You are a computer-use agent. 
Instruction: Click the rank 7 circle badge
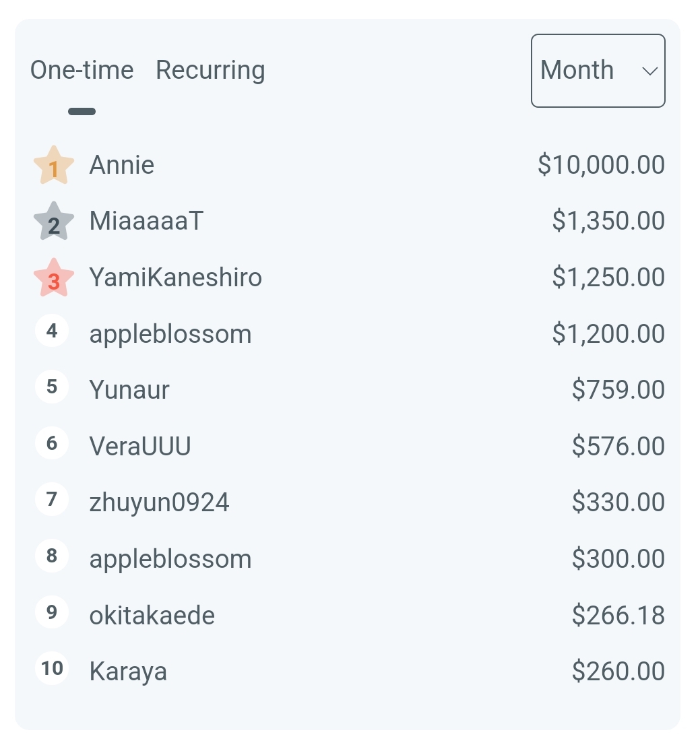[x=52, y=500]
